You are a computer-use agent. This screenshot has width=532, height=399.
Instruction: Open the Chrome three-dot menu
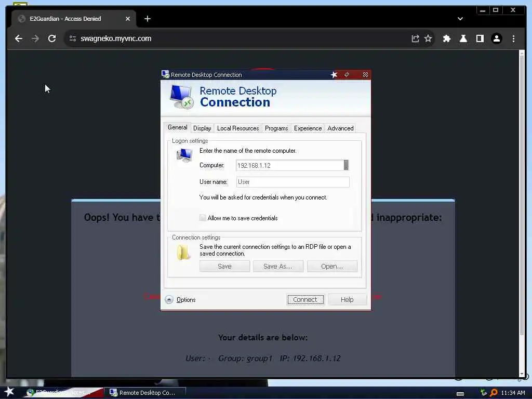513,38
